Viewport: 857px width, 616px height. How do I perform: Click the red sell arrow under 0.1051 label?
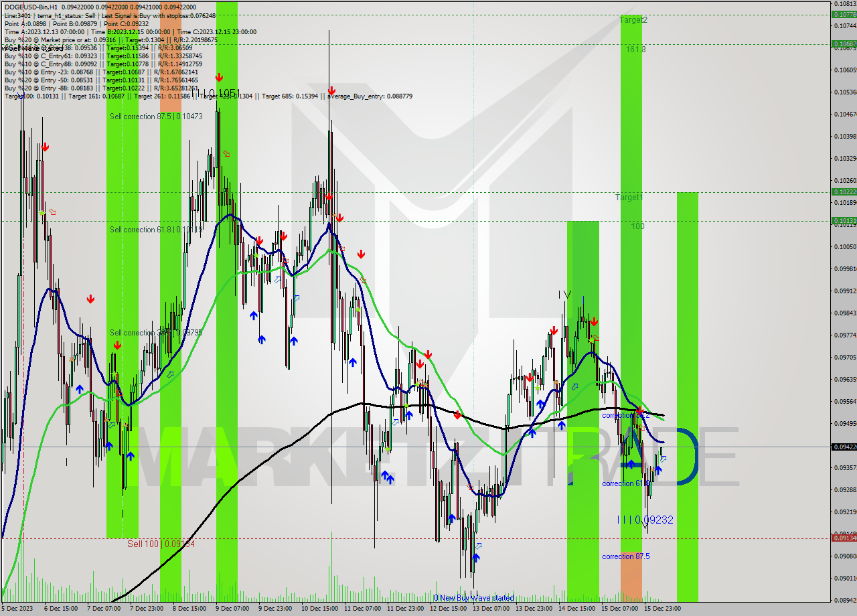(x=219, y=78)
